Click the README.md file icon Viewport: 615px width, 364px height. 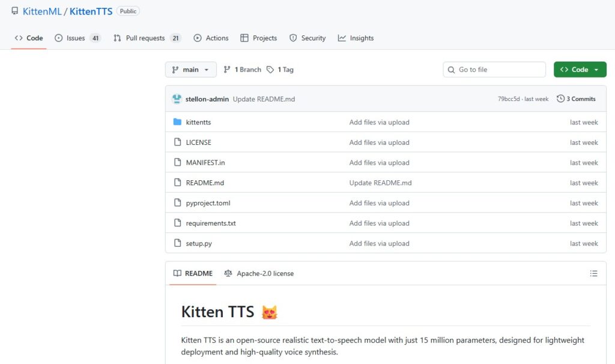pos(178,183)
